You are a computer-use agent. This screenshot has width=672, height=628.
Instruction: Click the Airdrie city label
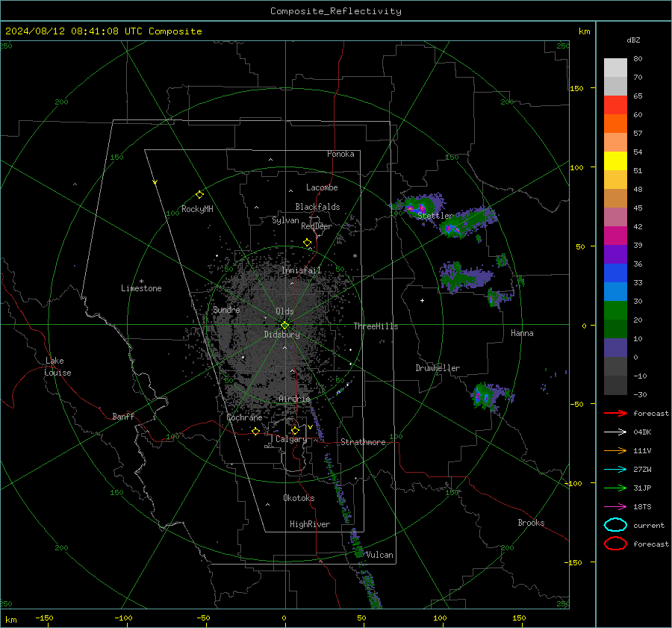(x=294, y=399)
